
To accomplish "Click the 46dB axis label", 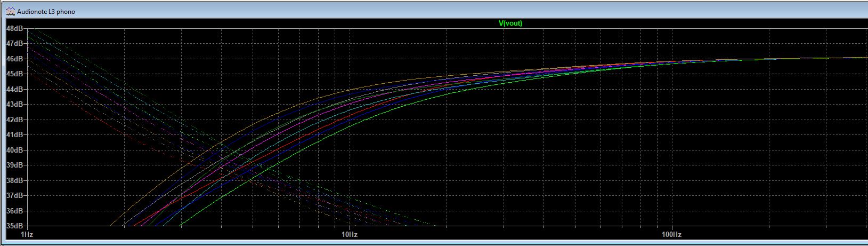I will (x=14, y=58).
